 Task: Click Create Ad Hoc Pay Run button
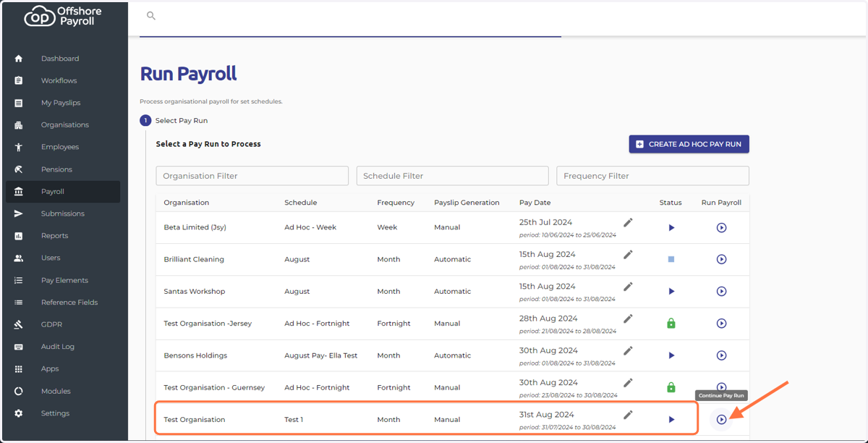click(689, 144)
